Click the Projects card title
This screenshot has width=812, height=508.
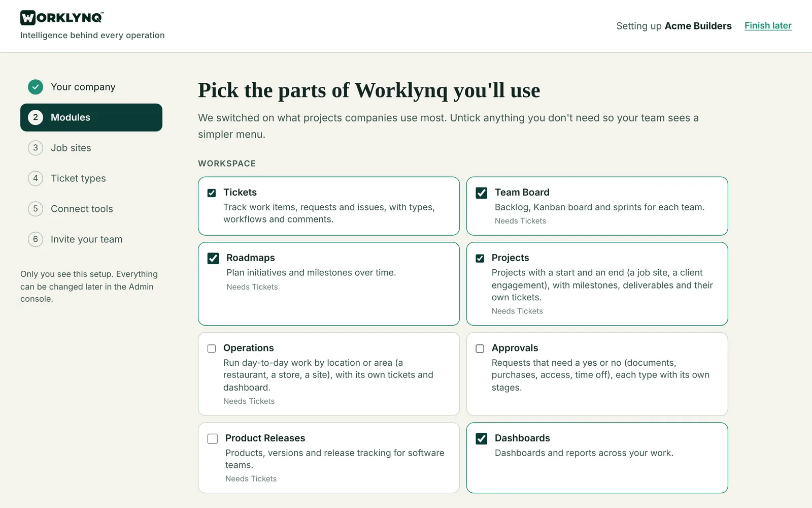pyautogui.click(x=510, y=258)
